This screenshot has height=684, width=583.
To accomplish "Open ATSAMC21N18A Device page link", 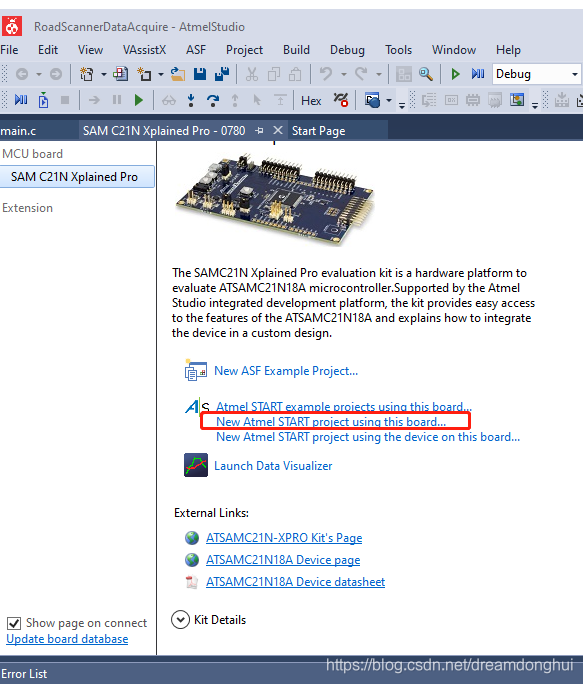I will pos(283,560).
